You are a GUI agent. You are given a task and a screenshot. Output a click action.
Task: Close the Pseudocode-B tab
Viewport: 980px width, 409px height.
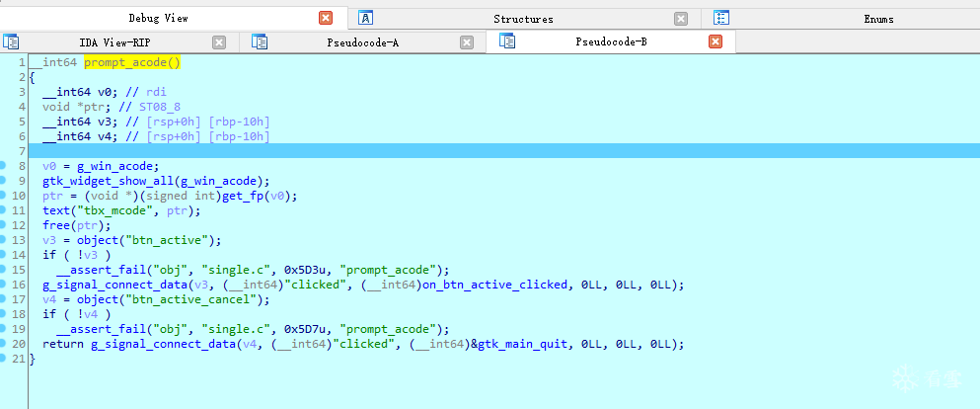coord(716,41)
